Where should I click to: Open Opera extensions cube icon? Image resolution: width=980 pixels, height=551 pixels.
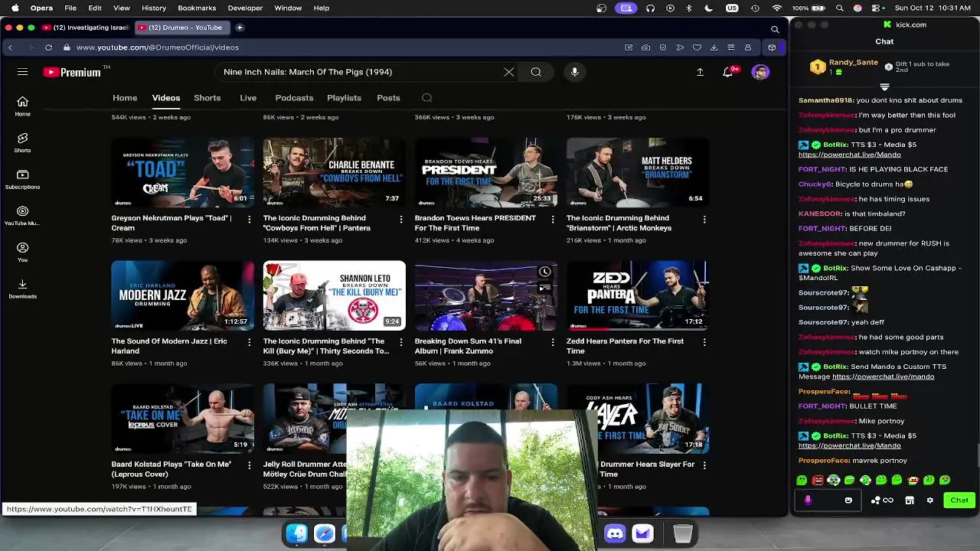click(772, 47)
